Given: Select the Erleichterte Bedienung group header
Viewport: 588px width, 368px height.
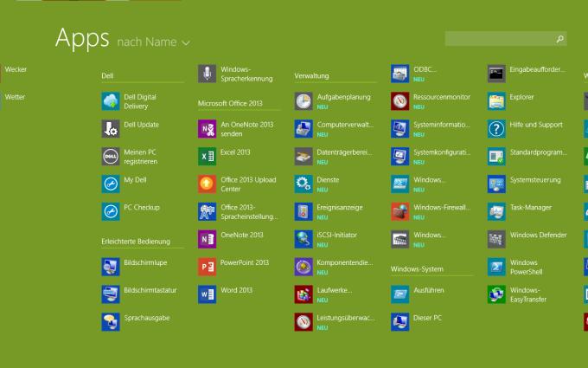Looking at the screenshot, I should pyautogui.click(x=136, y=242).
